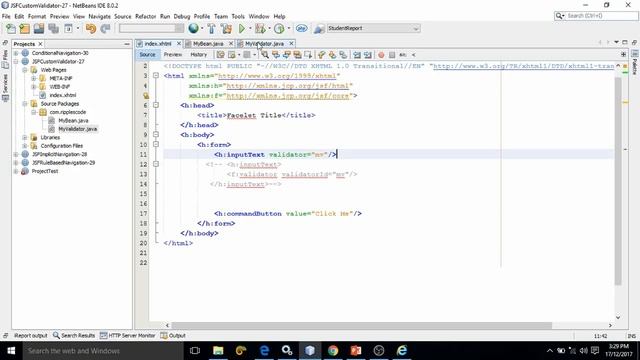Click the IDE search field at top right

596,16
